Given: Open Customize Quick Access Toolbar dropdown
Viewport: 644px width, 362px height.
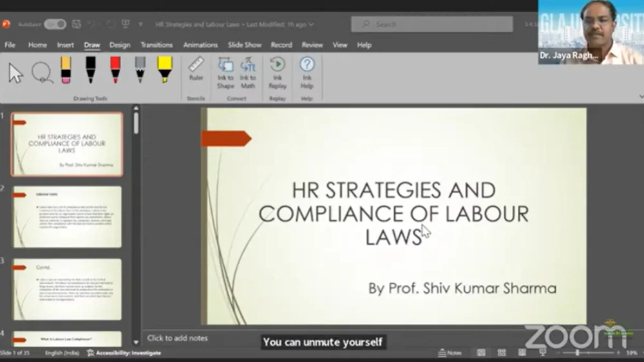Looking at the screenshot, I should 141,24.
